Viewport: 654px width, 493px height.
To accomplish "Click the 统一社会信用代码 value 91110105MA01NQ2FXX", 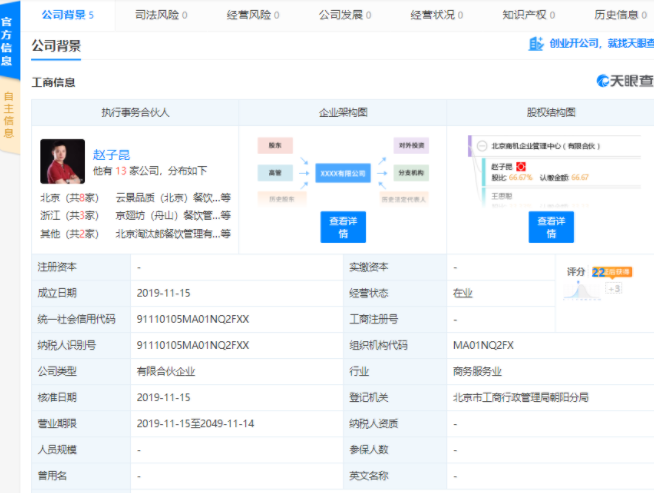I will click(x=193, y=319).
